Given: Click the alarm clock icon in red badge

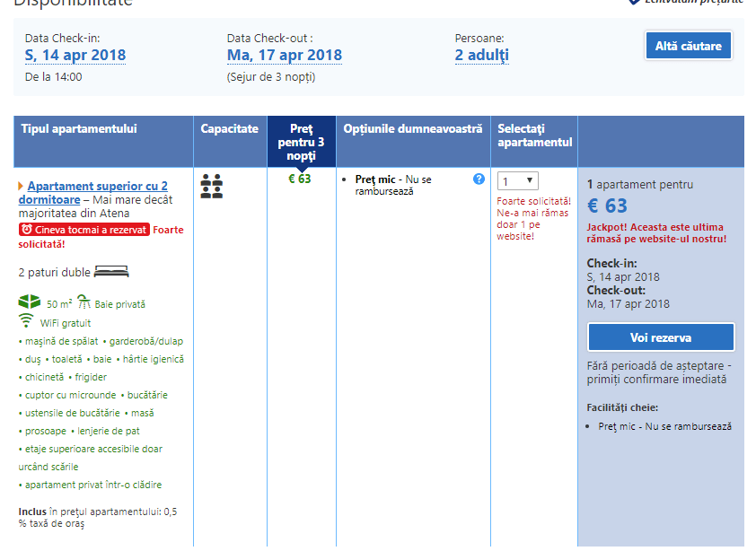Looking at the screenshot, I should click(27, 230).
